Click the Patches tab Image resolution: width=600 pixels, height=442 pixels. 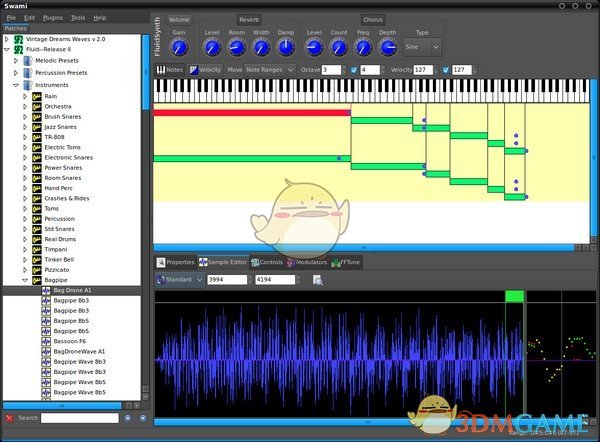point(16,28)
